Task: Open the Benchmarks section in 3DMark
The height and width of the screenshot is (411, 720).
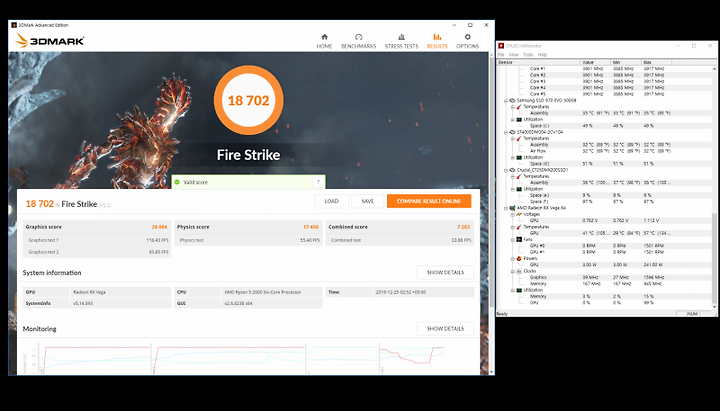Action: [x=358, y=41]
